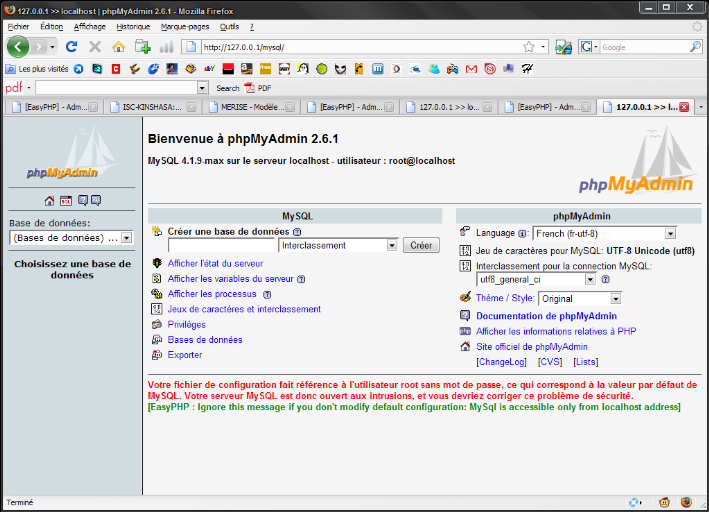
Task: Open the Documentation de phpMyAdmin link
Action: 546,316
